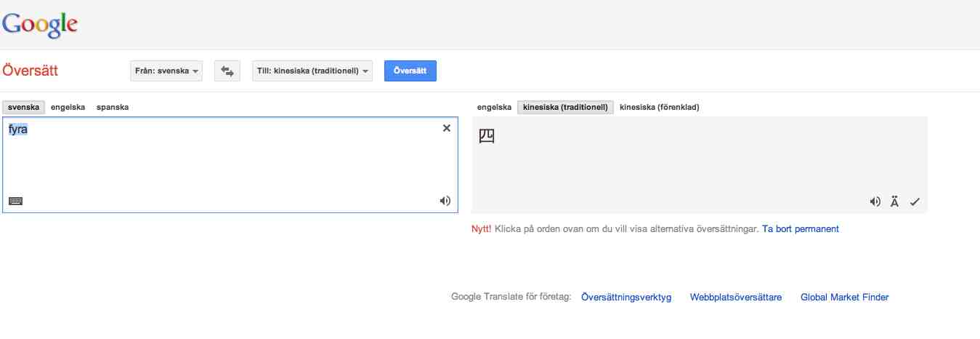Show phonetic reading with Ä icon
This screenshot has height=339, width=980.
pos(894,202)
